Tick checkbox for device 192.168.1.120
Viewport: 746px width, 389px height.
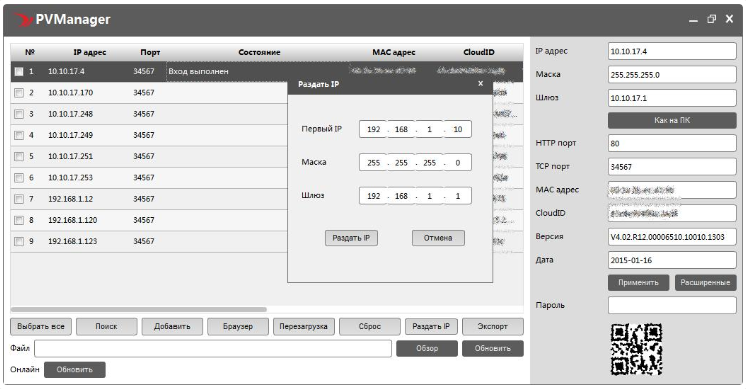point(19,220)
